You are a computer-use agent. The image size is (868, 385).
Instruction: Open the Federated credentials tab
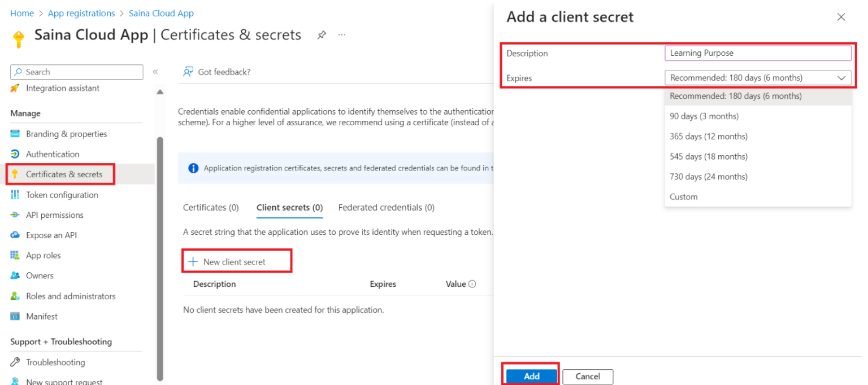pyautogui.click(x=386, y=207)
